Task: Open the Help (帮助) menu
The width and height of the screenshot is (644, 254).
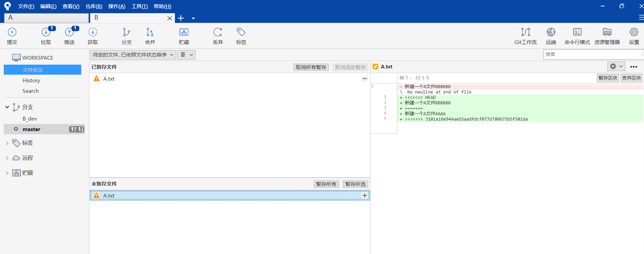Action: point(162,6)
